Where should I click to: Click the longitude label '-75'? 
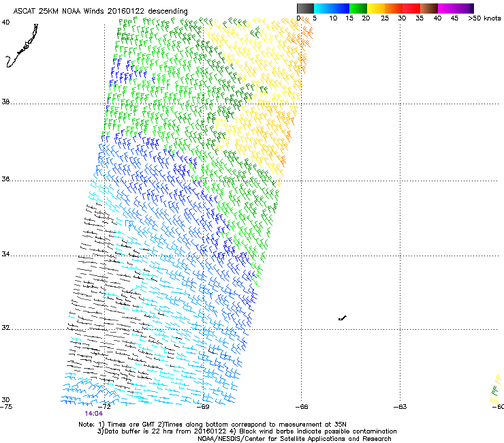tap(6, 407)
